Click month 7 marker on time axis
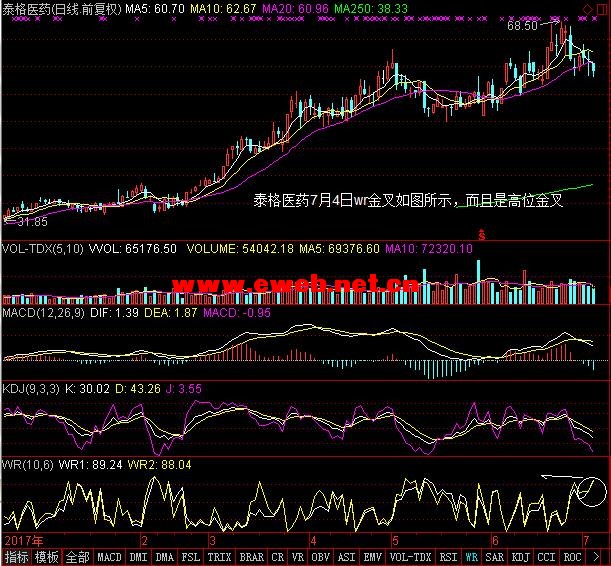The image size is (611, 566). [586, 541]
